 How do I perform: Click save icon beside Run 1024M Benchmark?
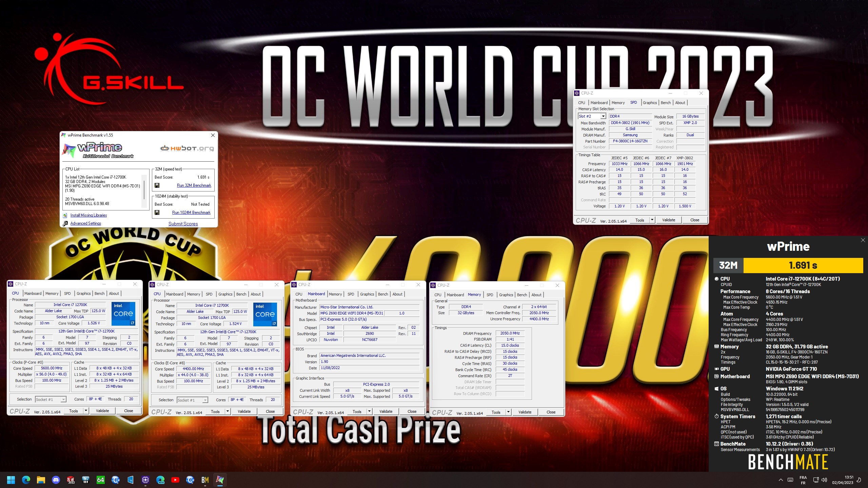click(157, 212)
